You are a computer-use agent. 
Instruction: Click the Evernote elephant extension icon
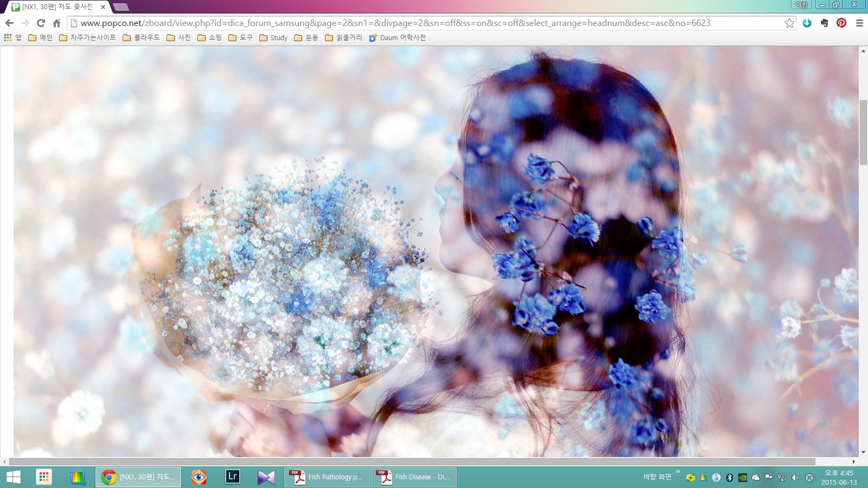(824, 23)
